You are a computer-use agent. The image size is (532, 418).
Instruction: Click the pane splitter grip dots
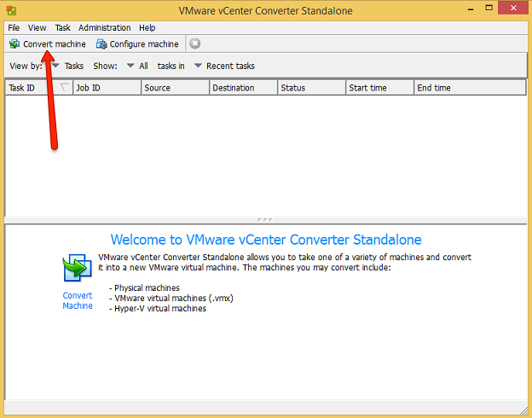click(265, 220)
